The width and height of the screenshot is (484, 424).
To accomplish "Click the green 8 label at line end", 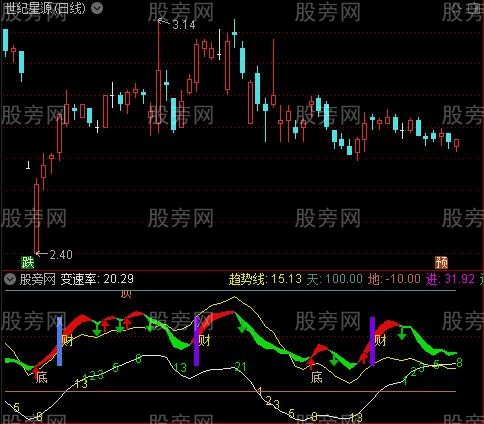I will (x=459, y=363).
